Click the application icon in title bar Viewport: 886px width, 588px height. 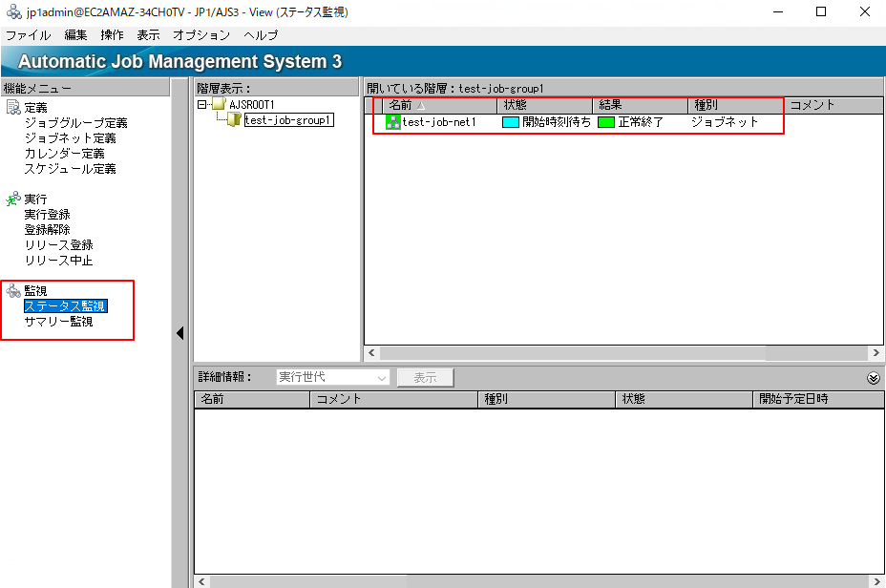(13, 11)
